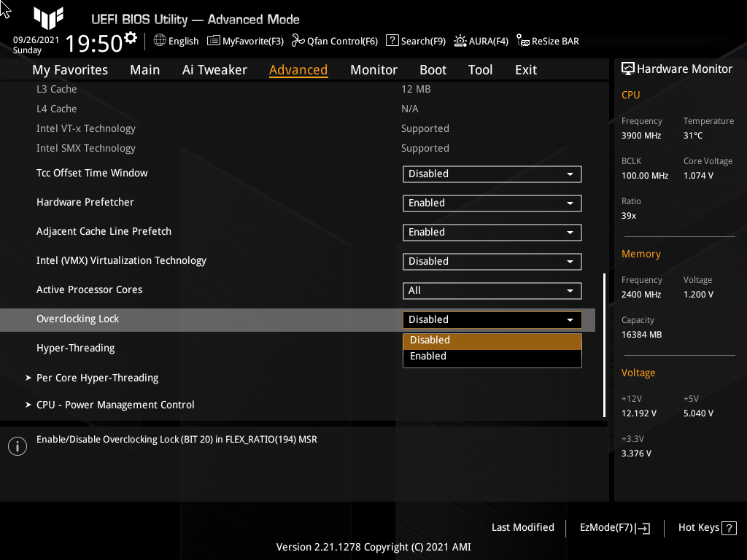Expand CPU - Power Management Control
Image resolution: width=747 pixels, height=560 pixels.
tap(115, 405)
